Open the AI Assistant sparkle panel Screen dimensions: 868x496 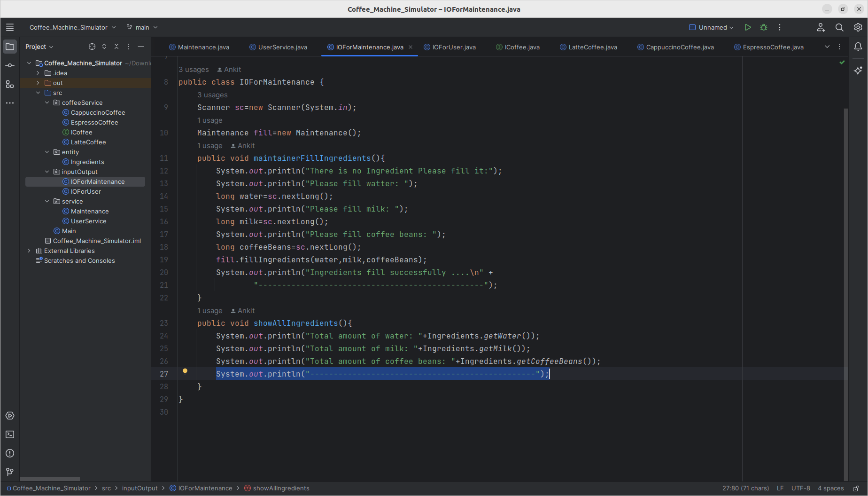click(x=858, y=71)
